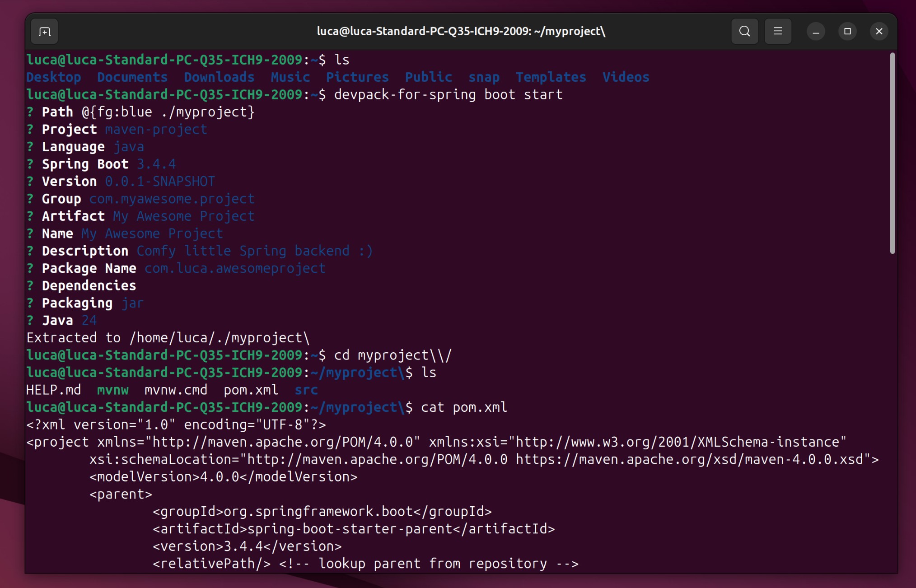
Task: Click the 'Videos' directory name
Action: coord(626,77)
